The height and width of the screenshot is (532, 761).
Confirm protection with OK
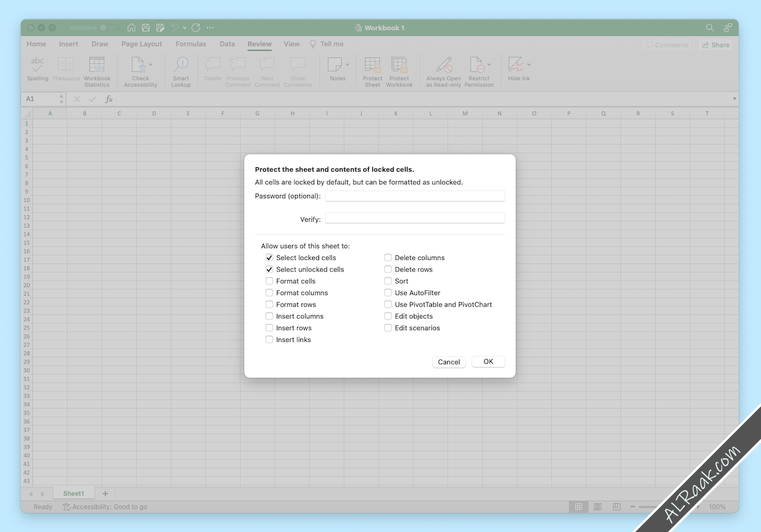(488, 362)
